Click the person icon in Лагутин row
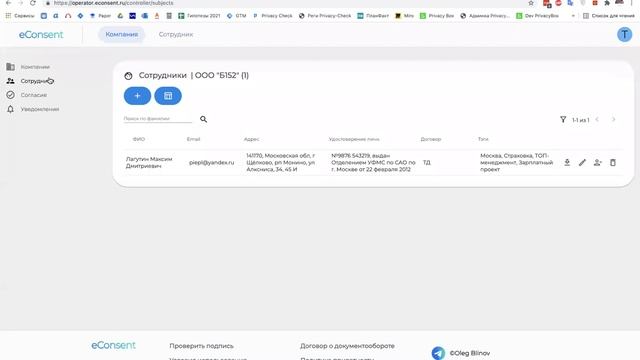 pos(598,162)
